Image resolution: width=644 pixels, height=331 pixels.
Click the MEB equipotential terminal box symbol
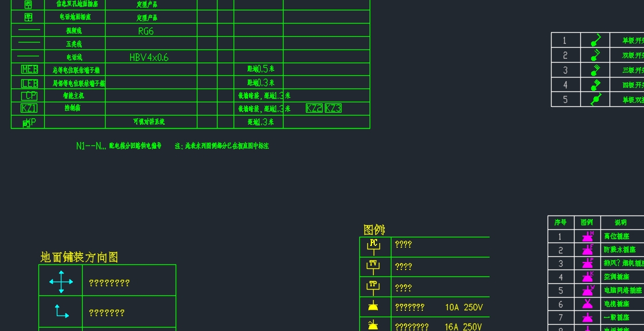click(x=29, y=70)
